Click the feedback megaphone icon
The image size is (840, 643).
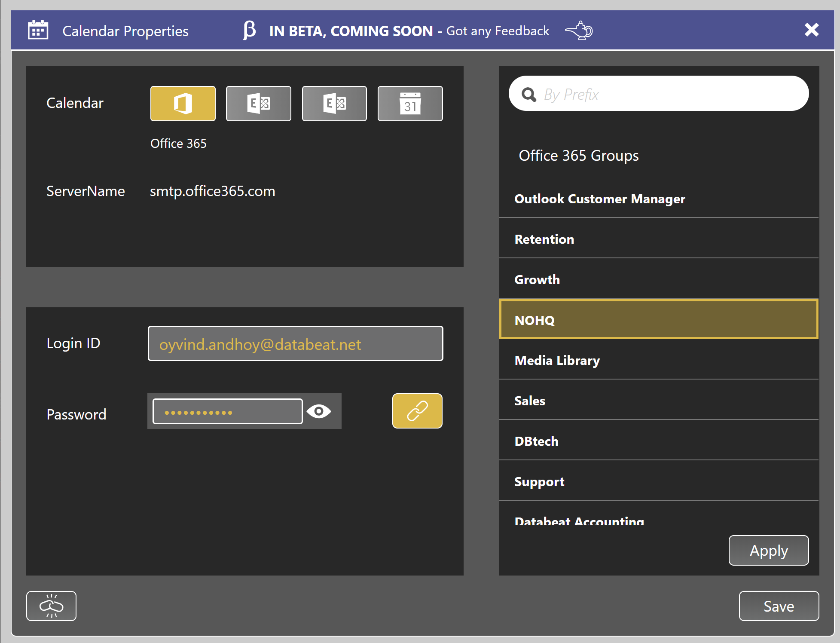(579, 31)
